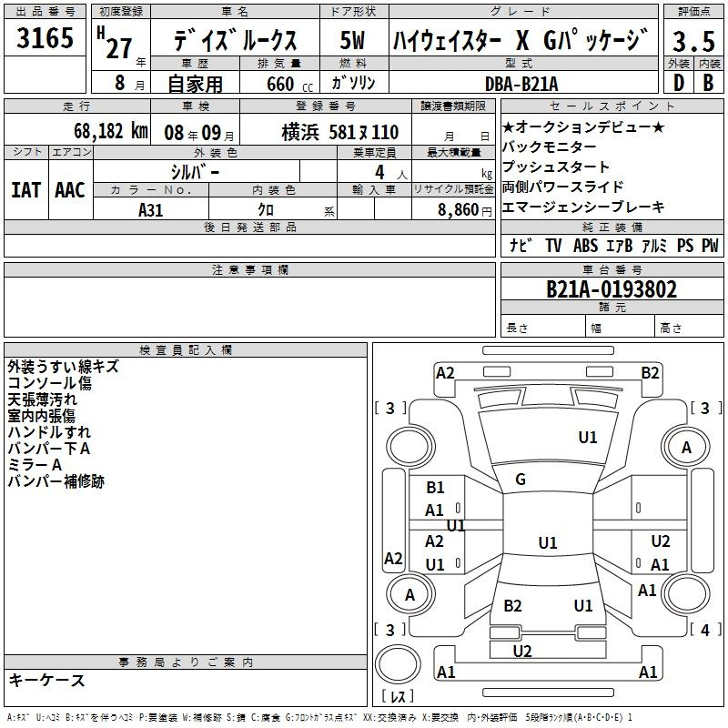728x728 pixels.
Task: Click the 車台番号 header
Action: click(x=612, y=269)
